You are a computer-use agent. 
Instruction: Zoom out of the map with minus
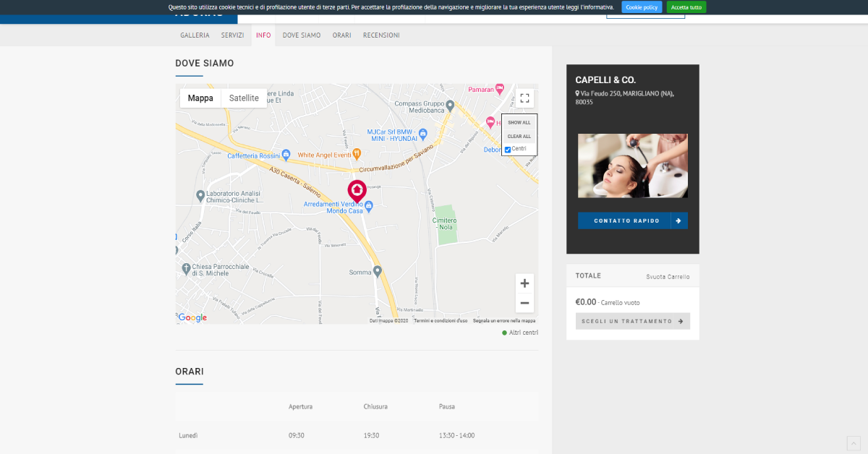525,303
